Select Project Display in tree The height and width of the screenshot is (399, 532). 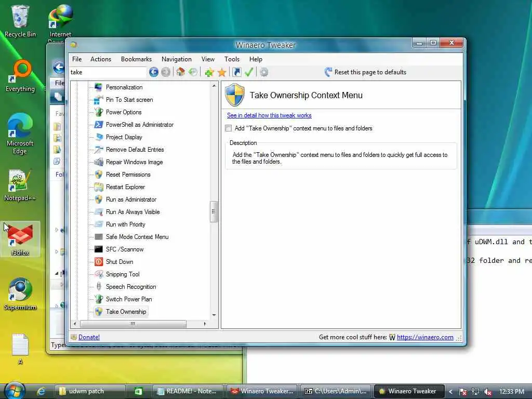124,137
